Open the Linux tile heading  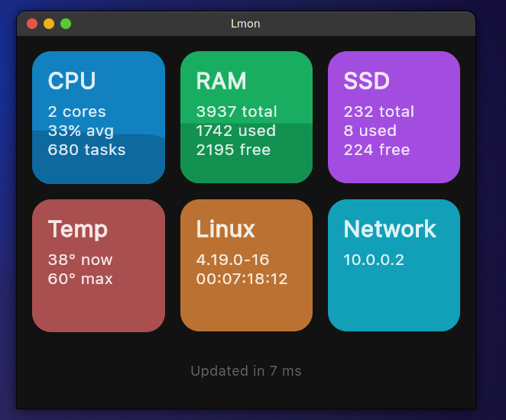pos(225,229)
